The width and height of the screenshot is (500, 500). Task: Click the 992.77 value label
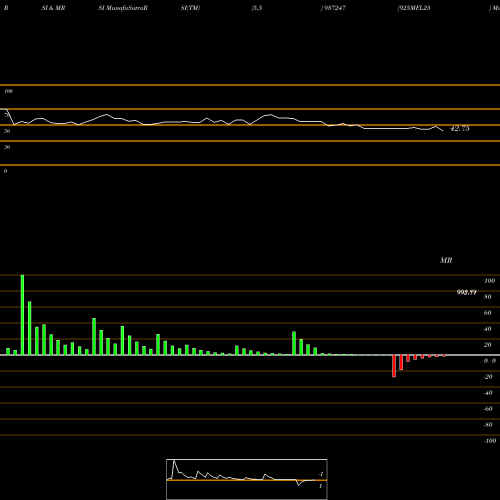[x=466, y=292]
